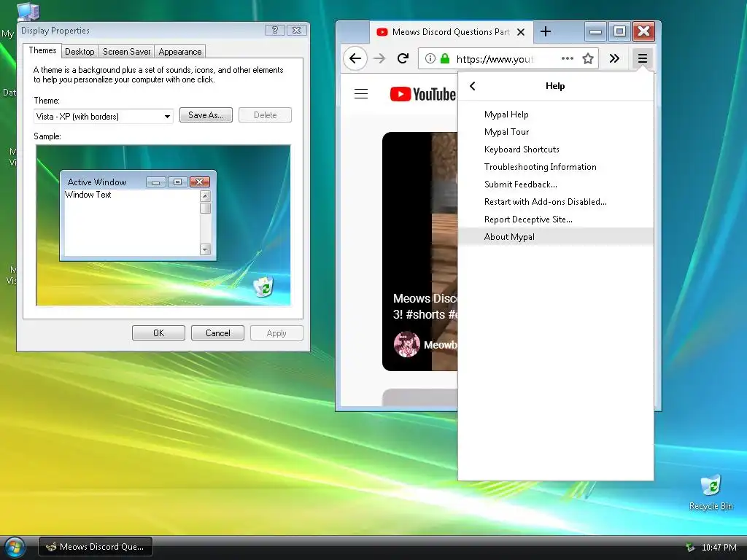Image resolution: width=747 pixels, height=560 pixels.
Task: Cancel the Display Properties dialog
Action: pyautogui.click(x=217, y=332)
